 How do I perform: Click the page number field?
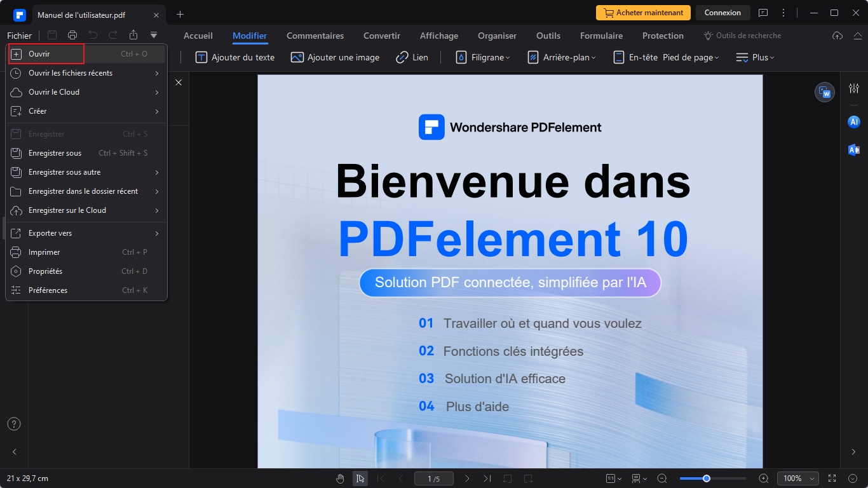[x=434, y=478]
